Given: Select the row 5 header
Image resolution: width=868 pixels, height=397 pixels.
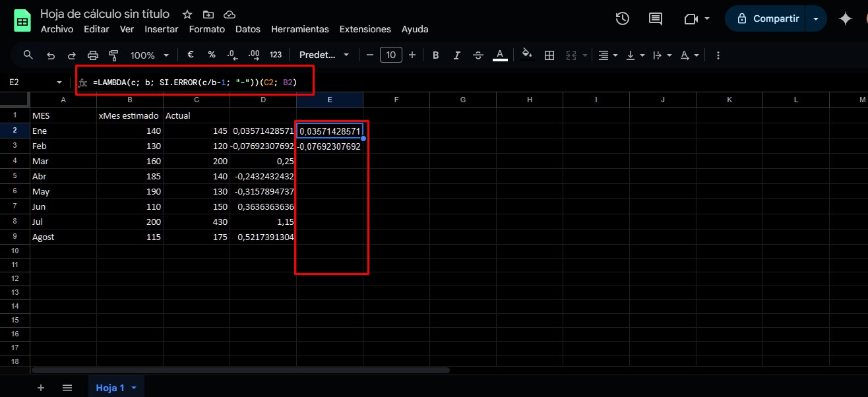Looking at the screenshot, I should pyautogui.click(x=15, y=176).
